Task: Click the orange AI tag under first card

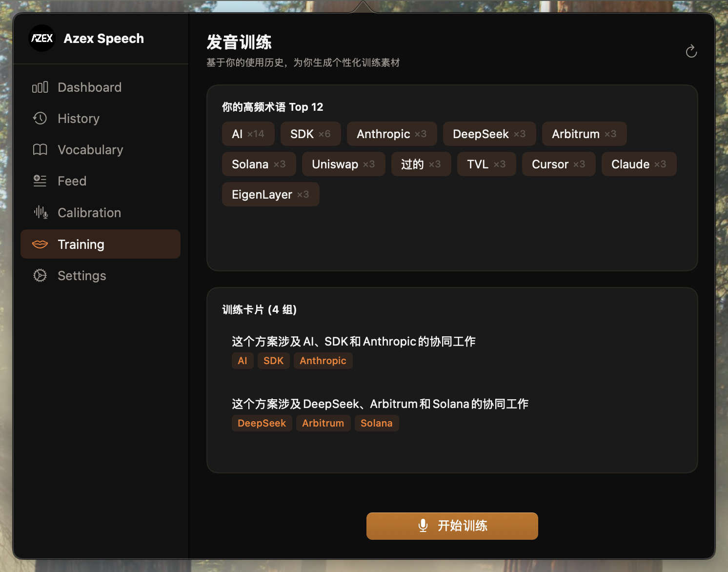Action: pos(243,361)
